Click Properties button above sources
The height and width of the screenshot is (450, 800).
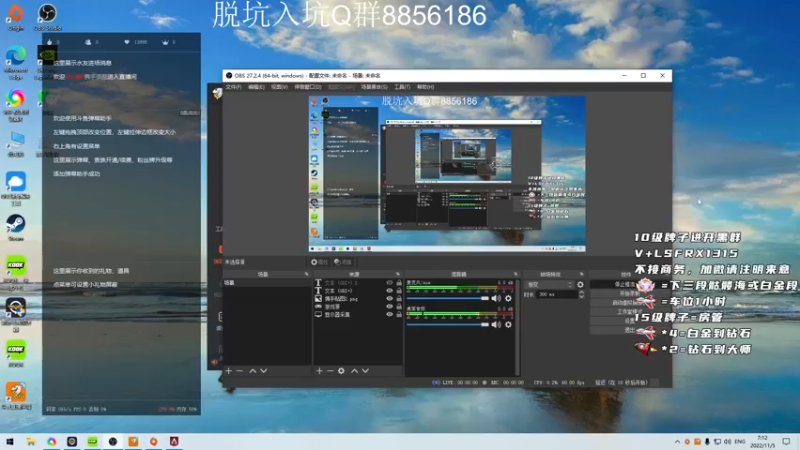coord(319,262)
